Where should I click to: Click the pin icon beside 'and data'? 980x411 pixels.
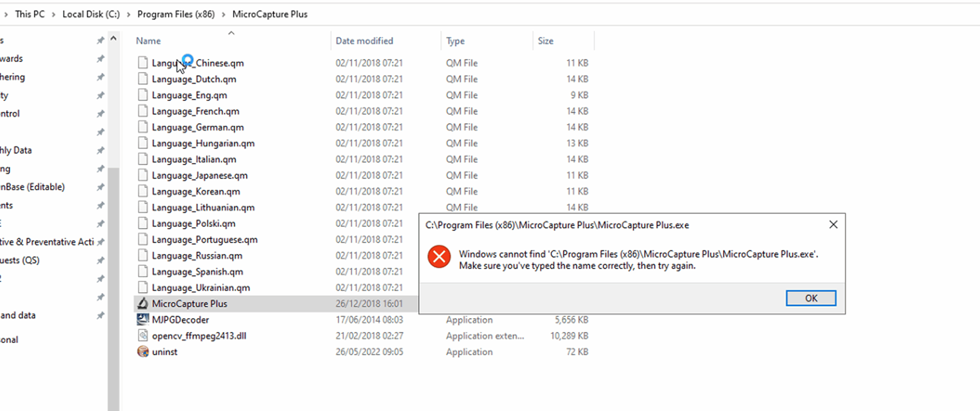[x=100, y=315]
